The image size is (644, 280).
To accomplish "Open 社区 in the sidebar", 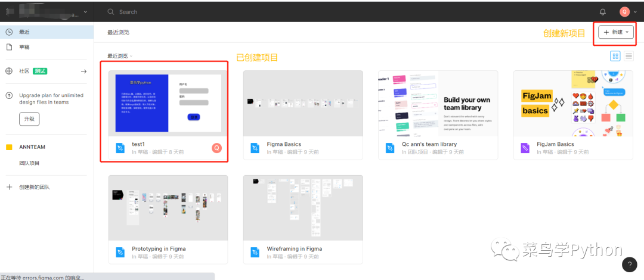I will click(47, 71).
